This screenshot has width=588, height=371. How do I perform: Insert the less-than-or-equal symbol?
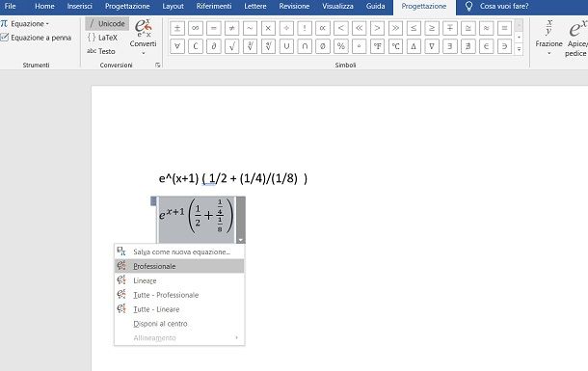click(x=414, y=28)
